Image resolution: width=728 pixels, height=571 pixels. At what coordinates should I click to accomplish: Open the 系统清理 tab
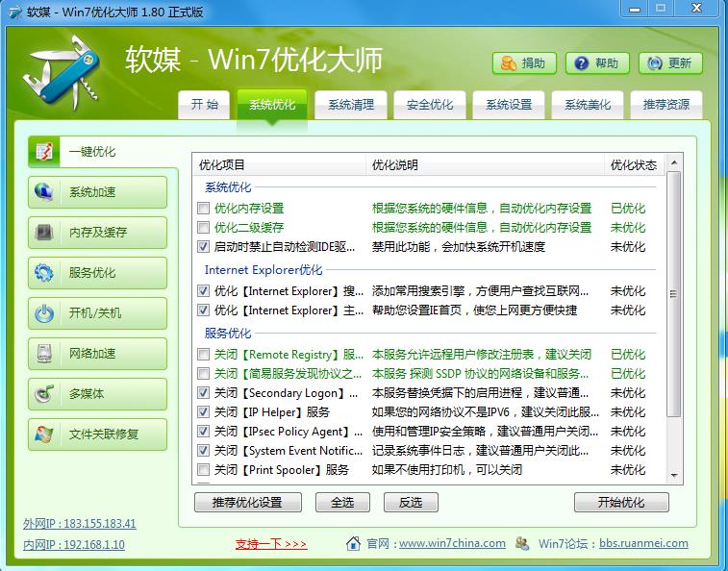click(x=351, y=105)
